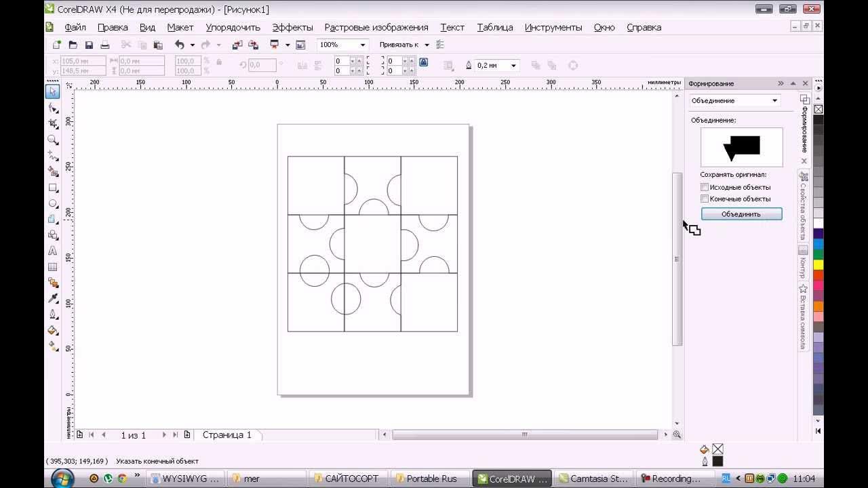Click zoom navigator at scrollbar corner
The width and height of the screenshot is (868, 488).
(x=677, y=435)
